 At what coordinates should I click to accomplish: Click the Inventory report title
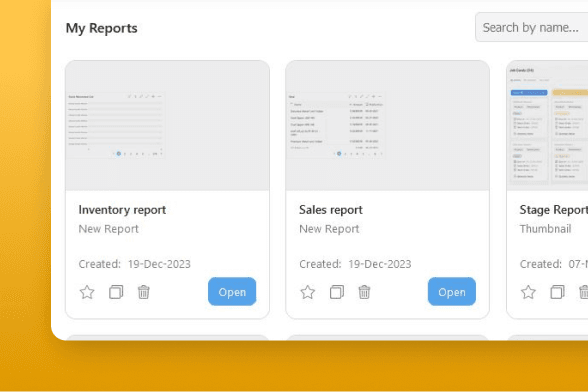(122, 210)
